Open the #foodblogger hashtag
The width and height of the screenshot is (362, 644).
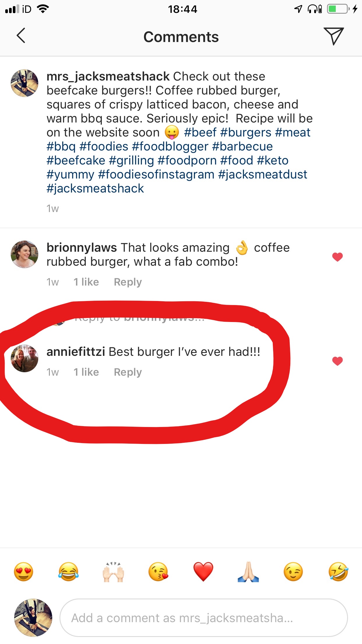tap(170, 146)
